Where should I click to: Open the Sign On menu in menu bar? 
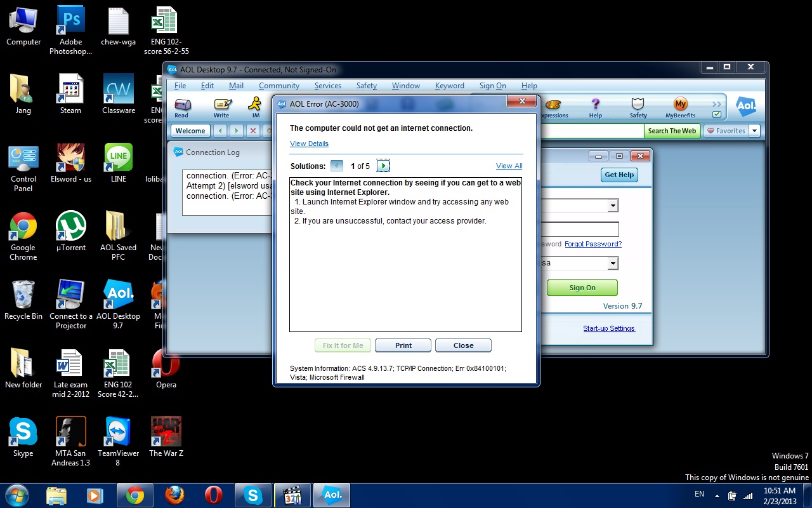click(492, 86)
